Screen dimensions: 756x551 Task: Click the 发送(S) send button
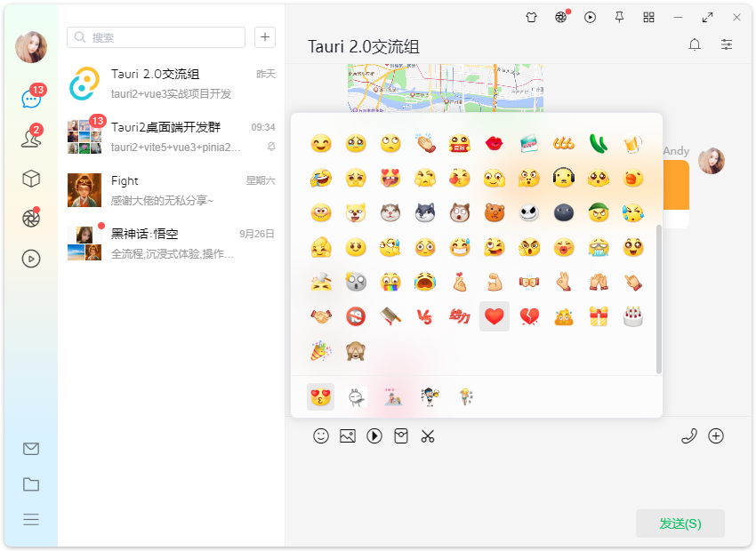coord(680,523)
